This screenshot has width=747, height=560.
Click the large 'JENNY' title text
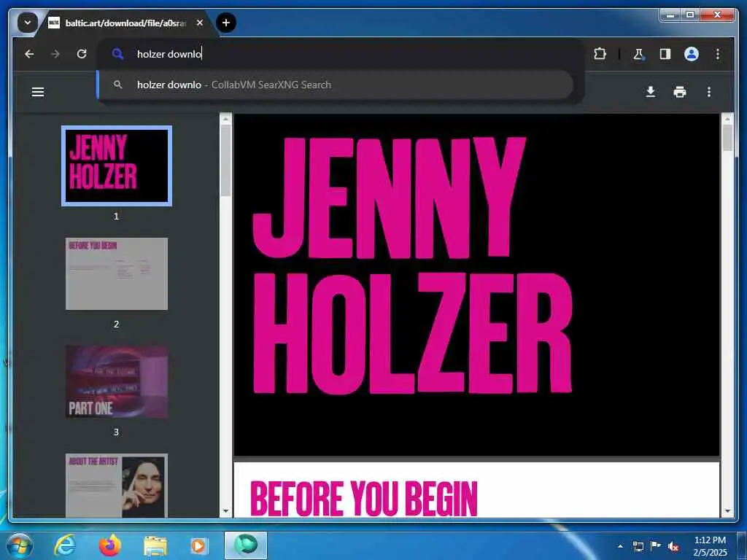[x=389, y=198]
